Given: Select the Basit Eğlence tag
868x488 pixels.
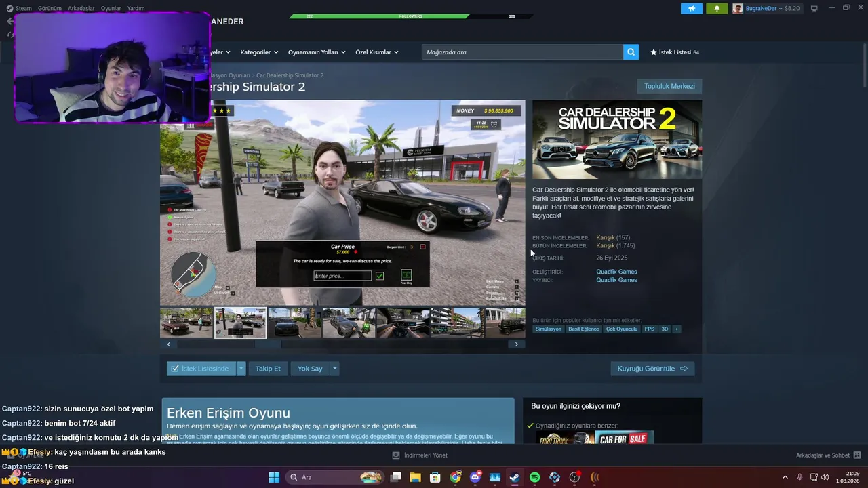Looking at the screenshot, I should 584,329.
